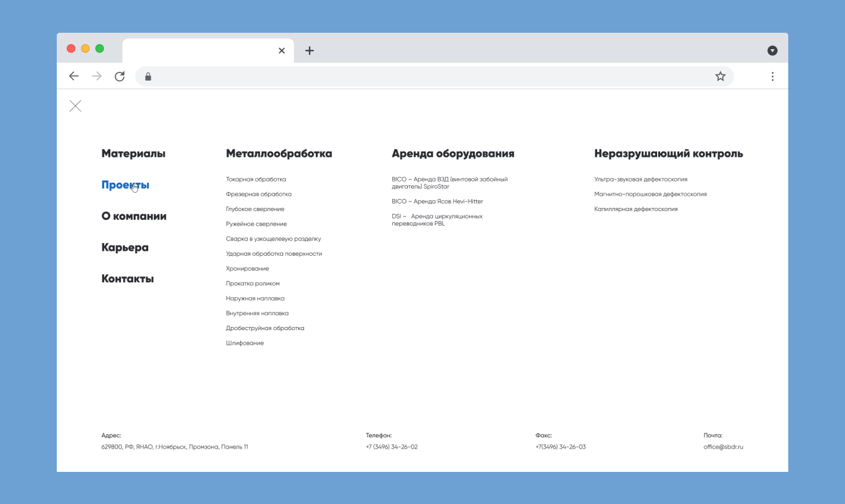
Task: Click the office@sbdr.ru email link
Action: point(723,447)
